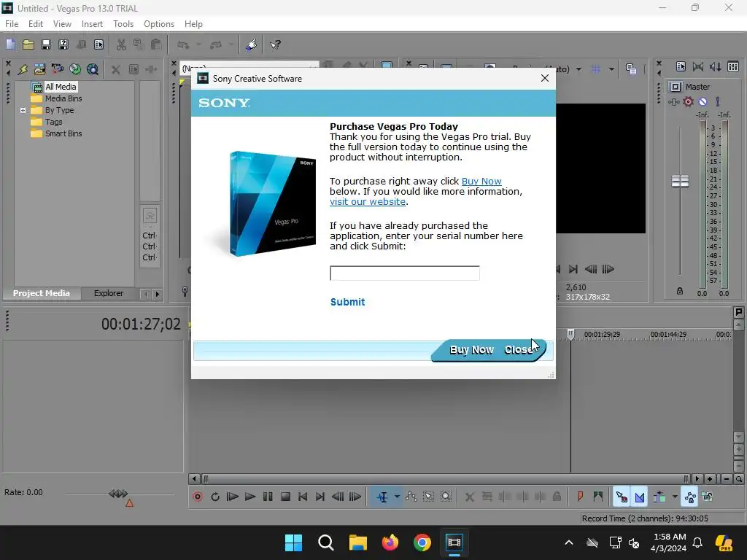This screenshot has width=747, height=560.
Task: Open the Edit menu
Action: [x=36, y=24]
